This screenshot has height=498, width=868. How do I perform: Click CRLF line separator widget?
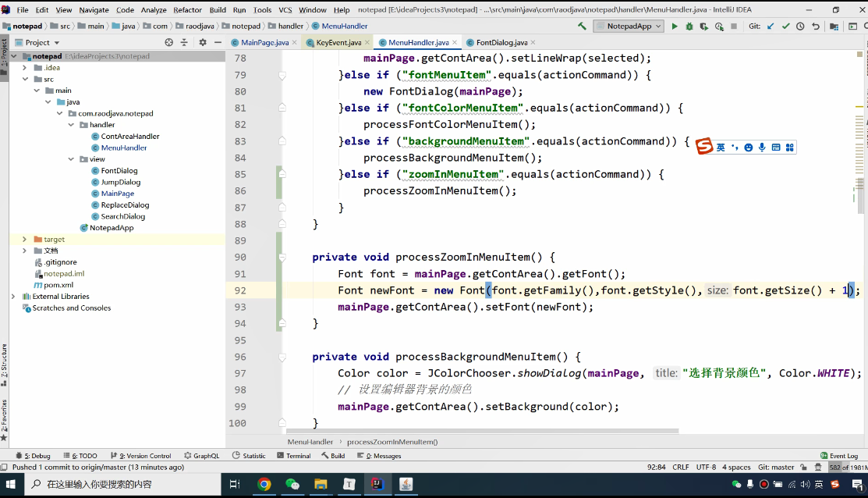click(x=680, y=467)
